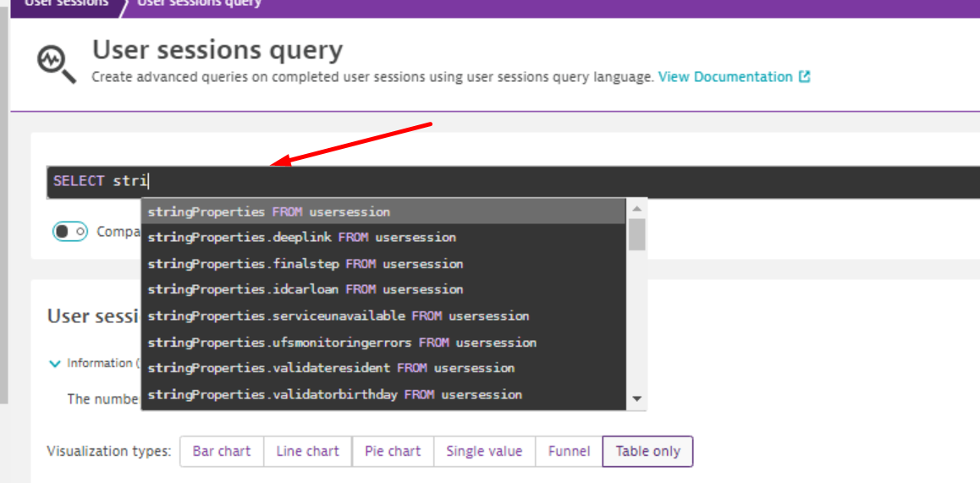Select the Funnel visualization type
Screen dimensions: 980x483
click(x=569, y=451)
